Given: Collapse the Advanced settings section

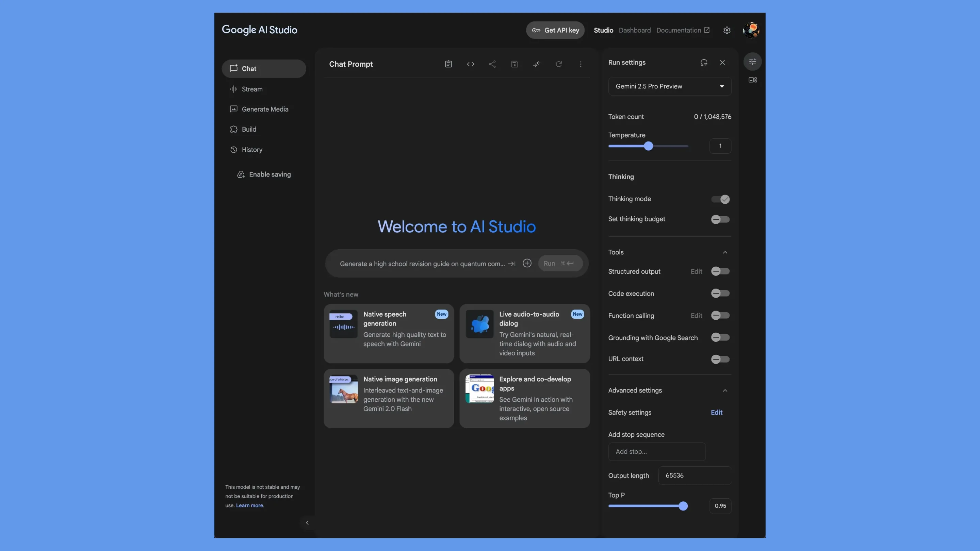Looking at the screenshot, I should coord(725,390).
